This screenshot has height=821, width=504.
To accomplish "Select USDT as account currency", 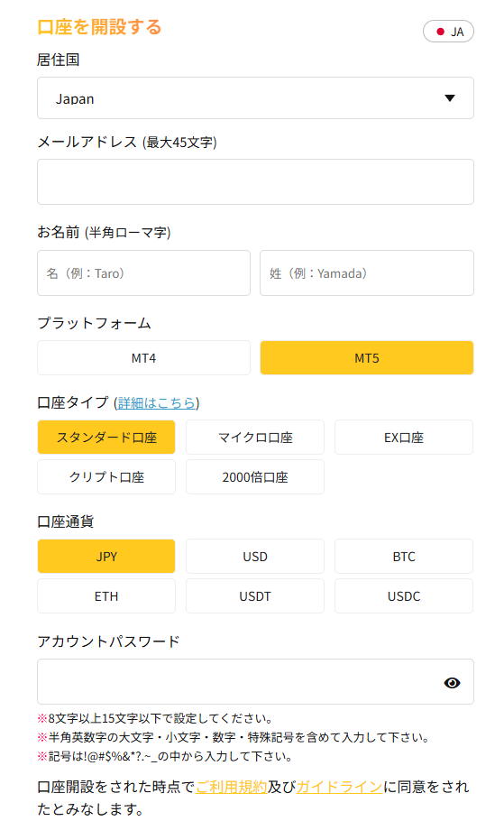I will point(255,596).
